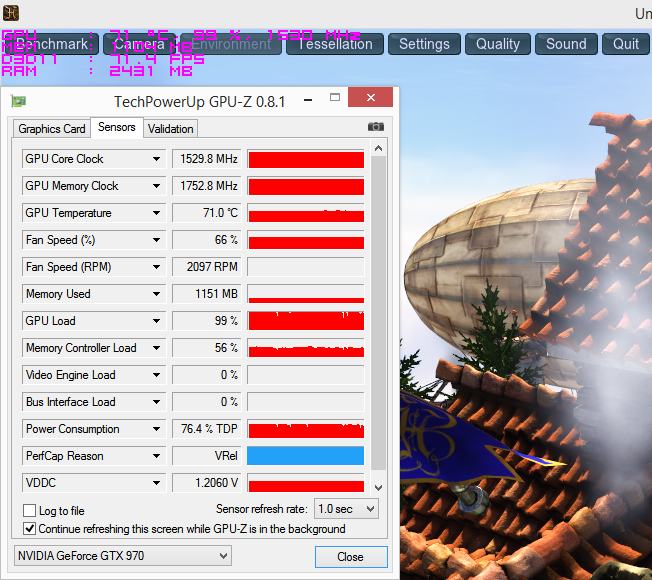652x580 pixels.
Task: Maximize the GPU-Z window
Action: [x=335, y=97]
